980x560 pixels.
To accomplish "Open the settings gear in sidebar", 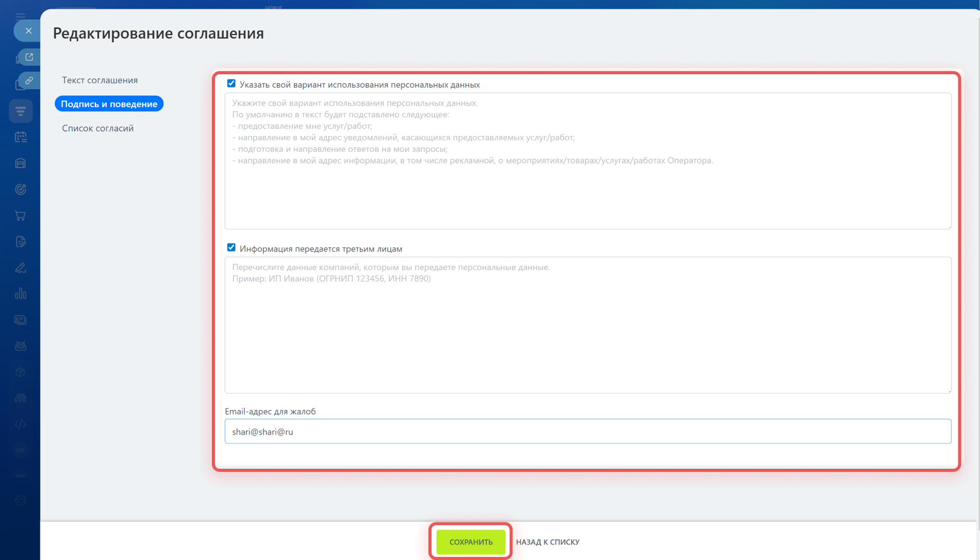I will pos(21,501).
